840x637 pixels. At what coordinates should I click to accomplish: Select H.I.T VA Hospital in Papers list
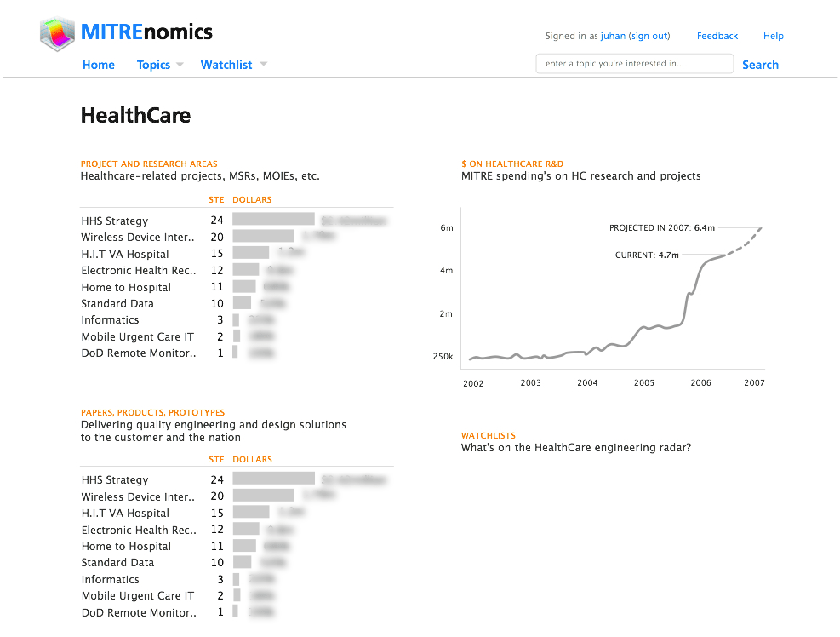125,514
